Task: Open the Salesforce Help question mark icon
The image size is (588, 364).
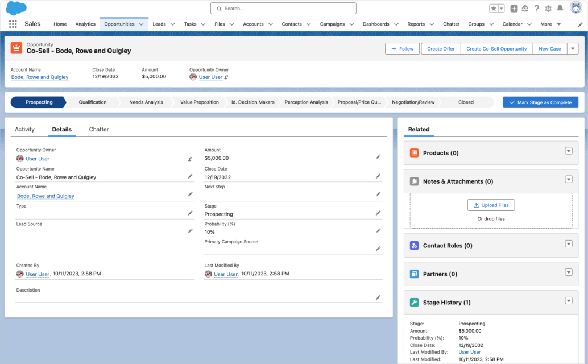Action: pyautogui.click(x=537, y=9)
